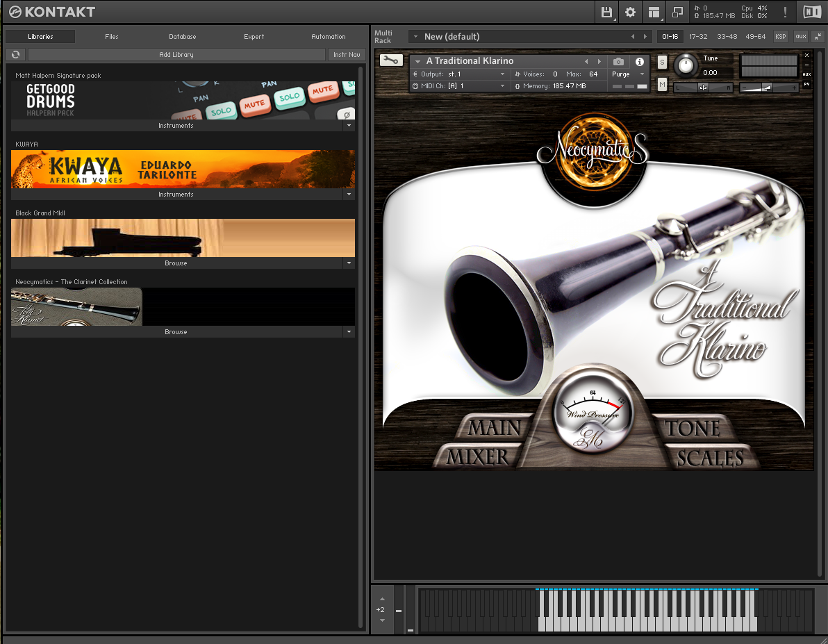The height and width of the screenshot is (644, 828).
Task: Expand Black Grand MkII library options arrow
Action: click(x=349, y=263)
